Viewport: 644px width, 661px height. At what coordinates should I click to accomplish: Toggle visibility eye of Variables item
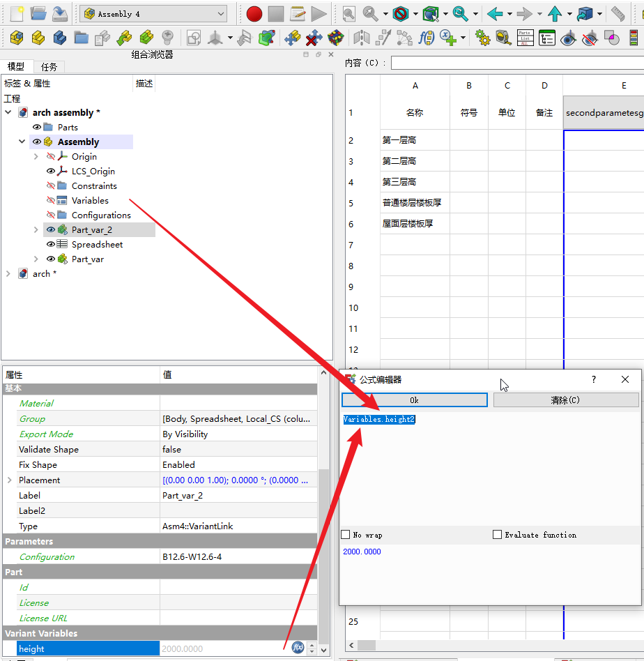50,201
